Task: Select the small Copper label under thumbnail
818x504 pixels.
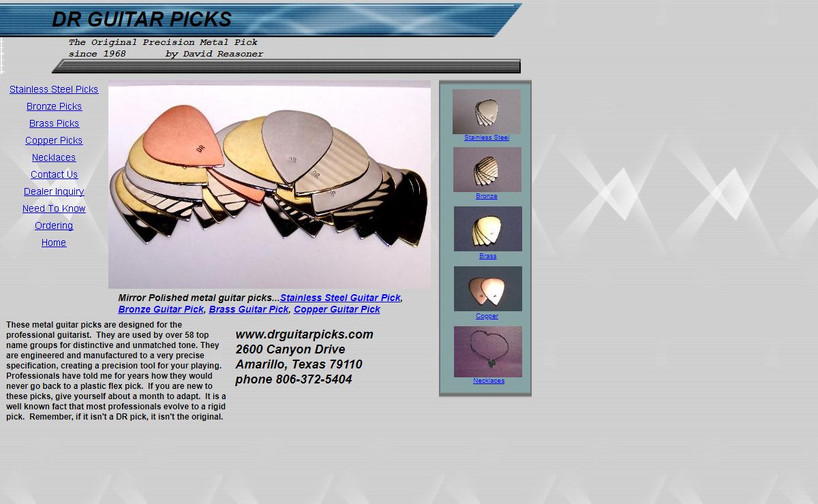Action: pyautogui.click(x=487, y=316)
